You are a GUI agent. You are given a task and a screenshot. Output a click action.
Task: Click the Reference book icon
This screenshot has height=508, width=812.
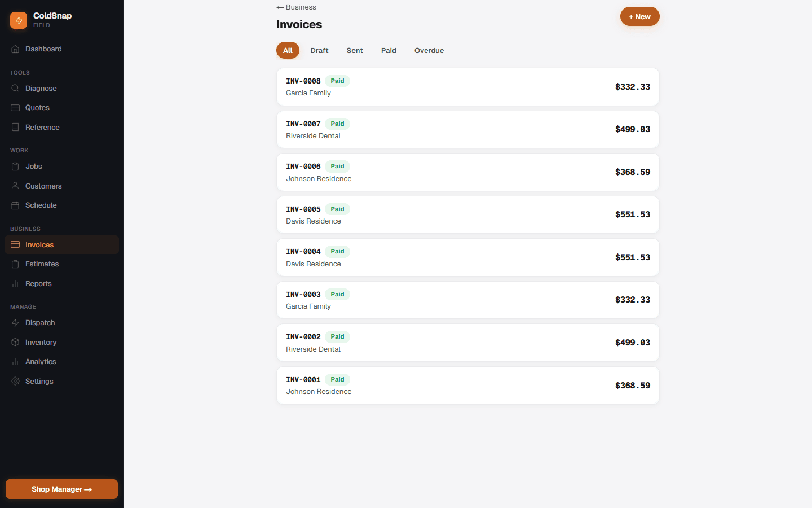(15, 128)
